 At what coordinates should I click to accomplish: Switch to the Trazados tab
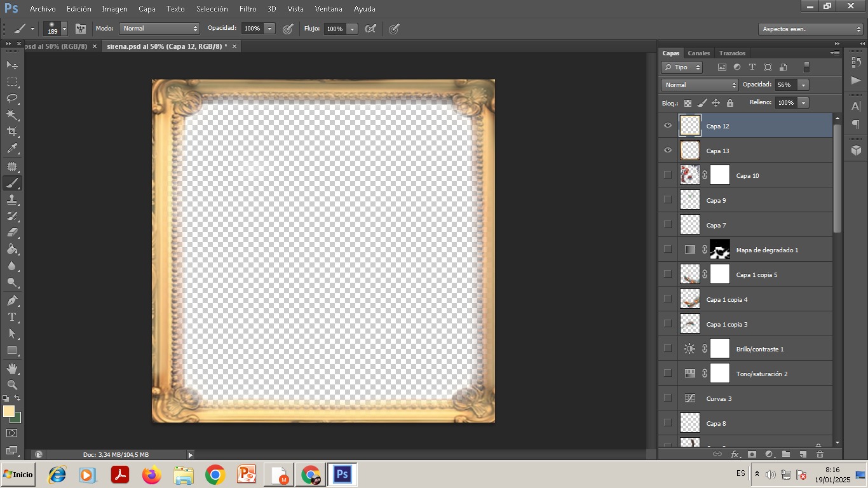point(732,53)
